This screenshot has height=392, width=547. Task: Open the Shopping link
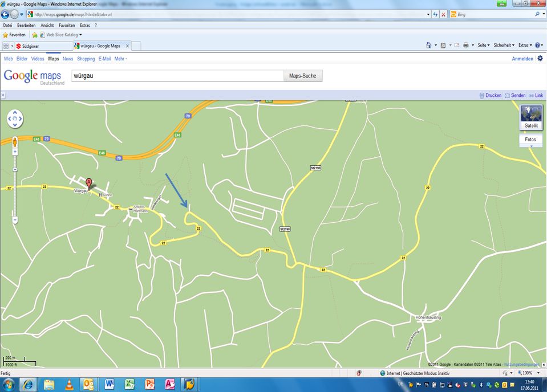86,59
